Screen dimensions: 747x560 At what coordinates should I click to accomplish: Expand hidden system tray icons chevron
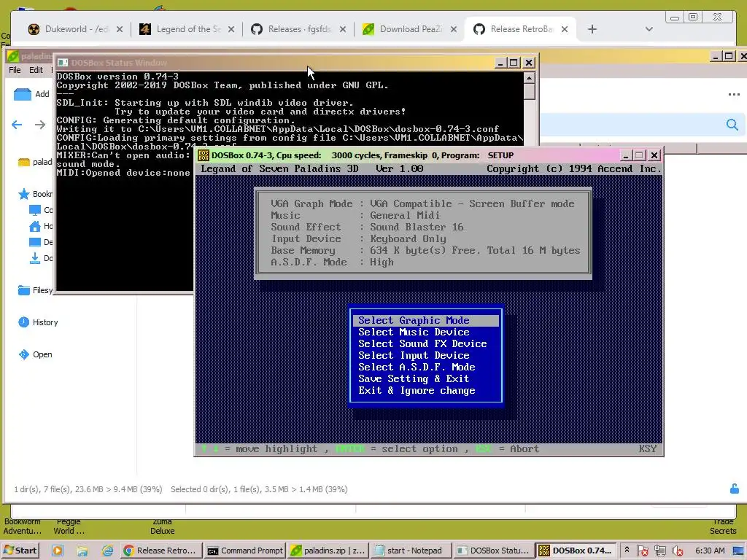[627, 550]
